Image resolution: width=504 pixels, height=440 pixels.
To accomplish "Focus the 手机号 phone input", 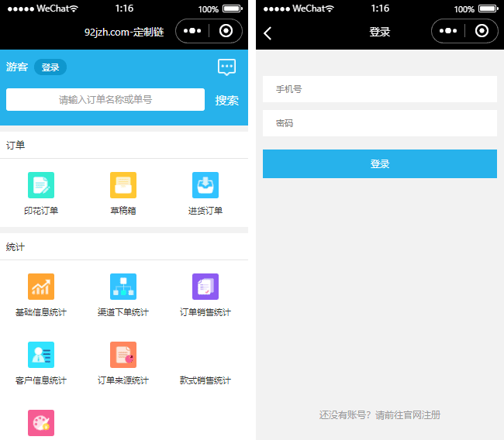I will [380, 89].
